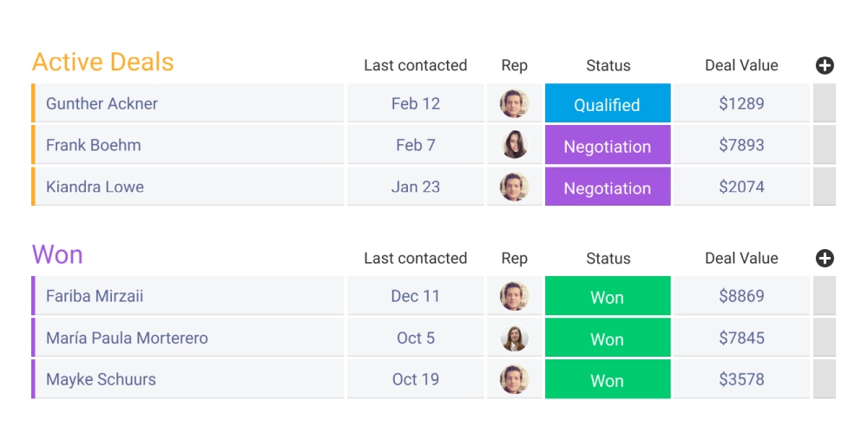Collapse the Won group title
The image size is (868, 434).
click(57, 255)
